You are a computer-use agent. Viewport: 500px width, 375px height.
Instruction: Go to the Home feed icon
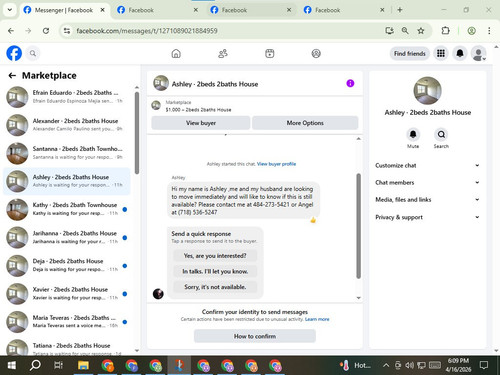pos(176,53)
